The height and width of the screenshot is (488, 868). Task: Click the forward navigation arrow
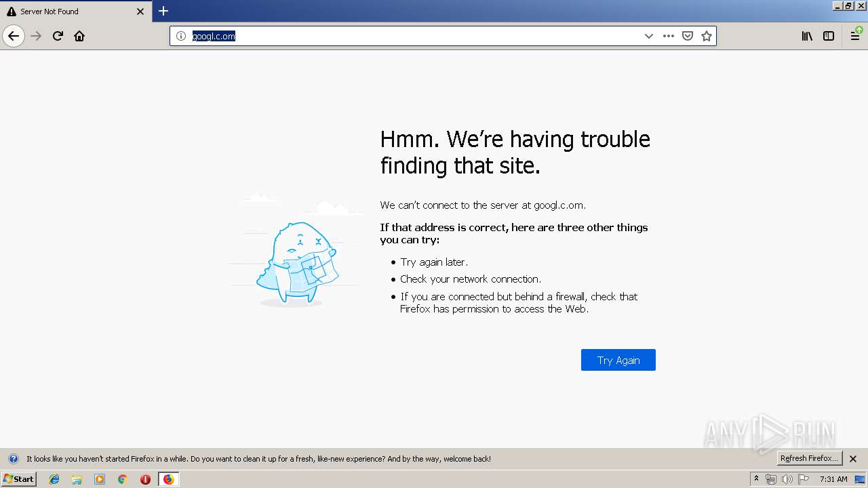pos(36,36)
